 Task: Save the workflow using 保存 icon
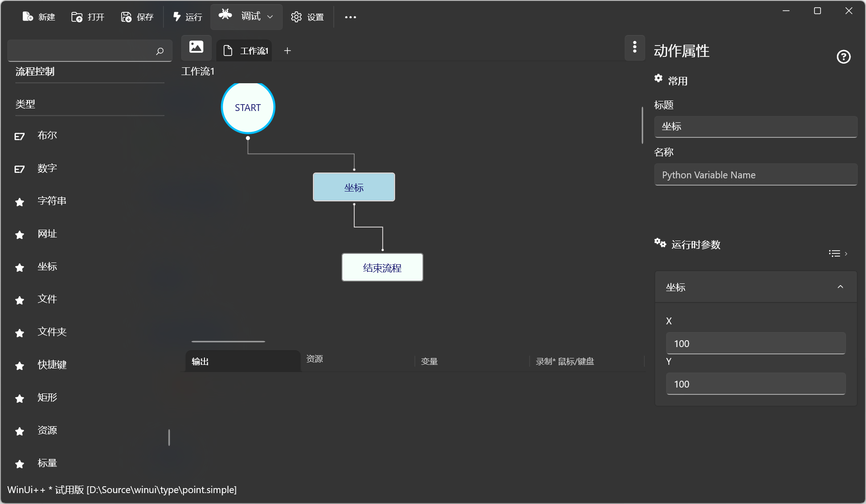(126, 17)
